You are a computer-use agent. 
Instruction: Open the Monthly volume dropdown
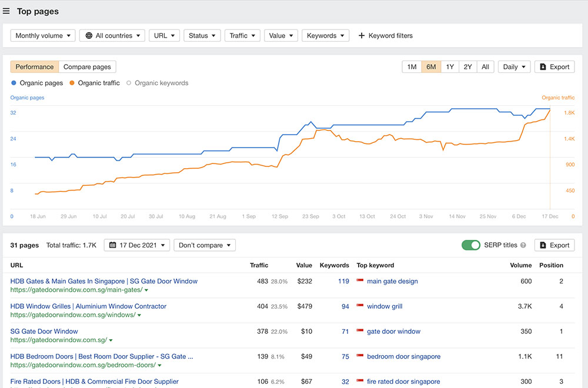[x=43, y=36]
